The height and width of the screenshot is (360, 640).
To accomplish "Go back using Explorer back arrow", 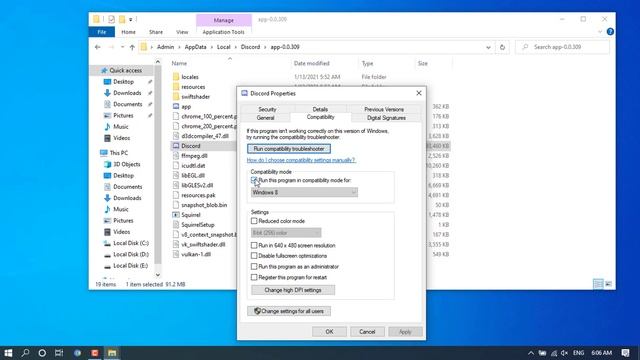I will (98, 47).
